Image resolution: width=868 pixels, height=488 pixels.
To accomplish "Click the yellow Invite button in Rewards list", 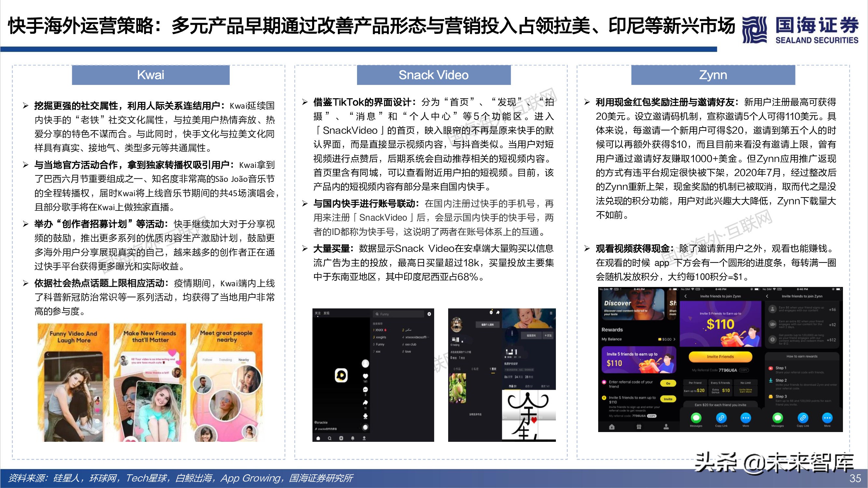I will coord(668,399).
